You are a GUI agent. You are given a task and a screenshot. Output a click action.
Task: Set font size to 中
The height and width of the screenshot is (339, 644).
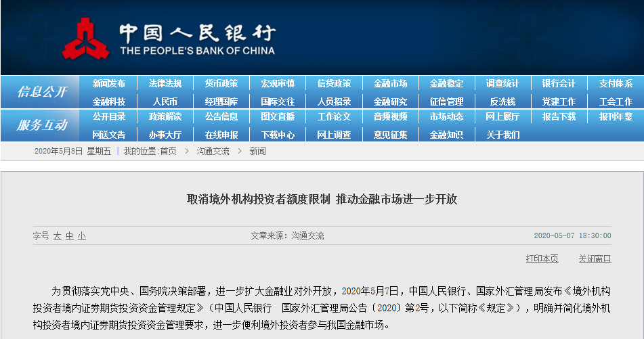(69, 235)
